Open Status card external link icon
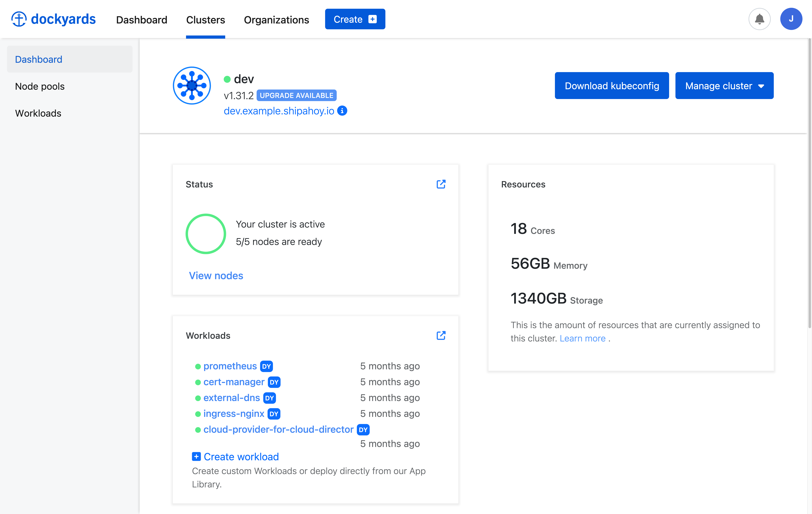This screenshot has height=514, width=812. [x=441, y=184]
